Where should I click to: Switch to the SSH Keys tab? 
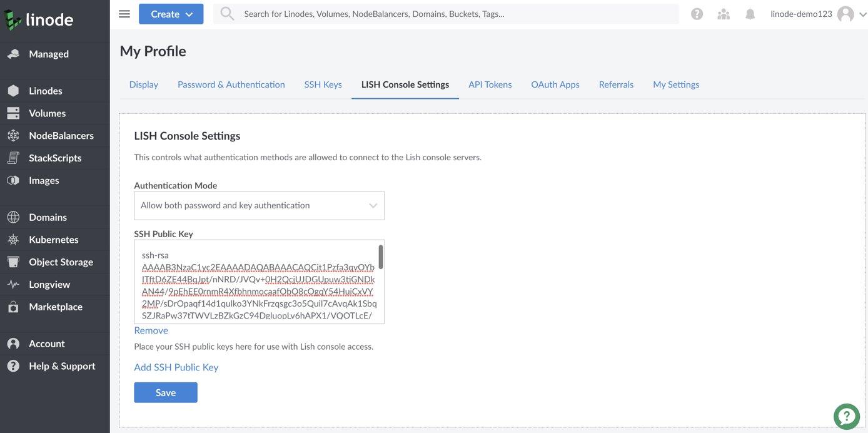tap(323, 84)
